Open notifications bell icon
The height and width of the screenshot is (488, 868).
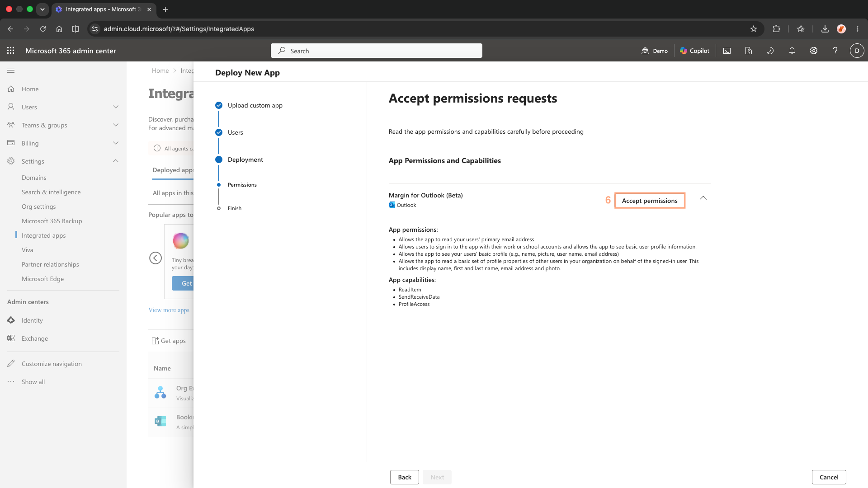coord(792,51)
